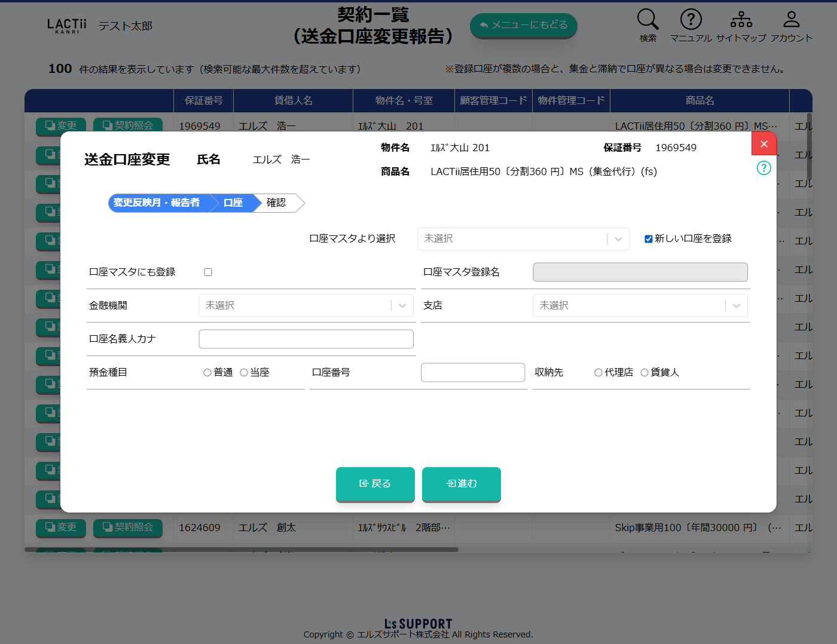This screenshot has width=837, height=644.
Task: Close the 送金口座変更 dialog
Action: 763,144
